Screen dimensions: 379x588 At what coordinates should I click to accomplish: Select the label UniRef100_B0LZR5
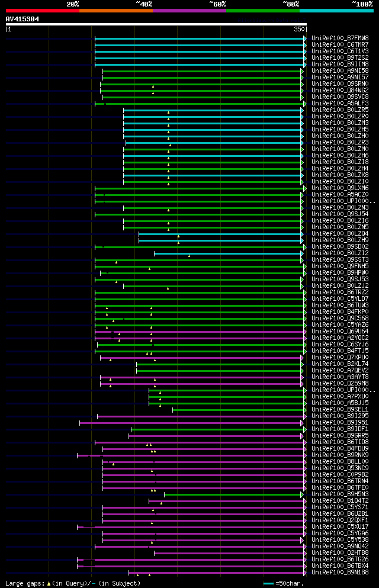point(340,110)
